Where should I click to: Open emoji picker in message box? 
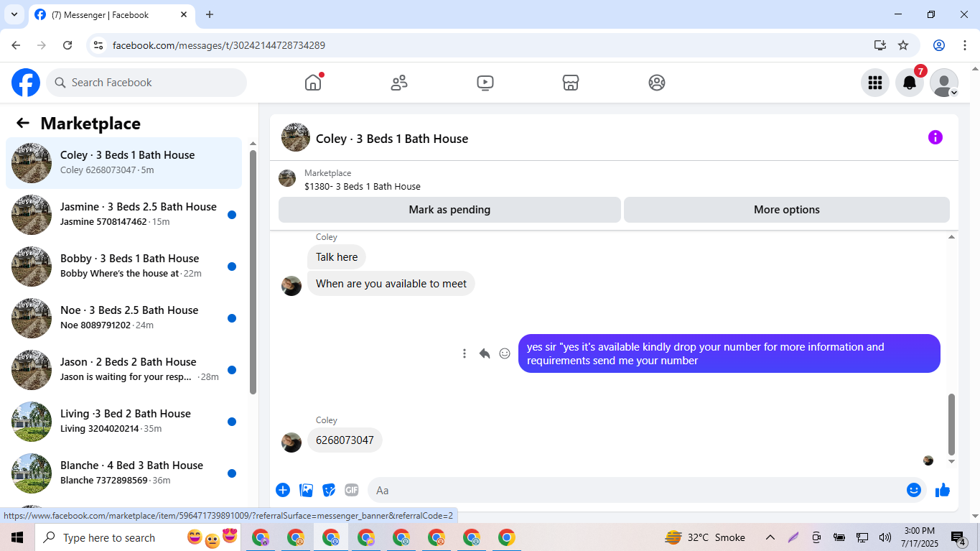point(914,490)
